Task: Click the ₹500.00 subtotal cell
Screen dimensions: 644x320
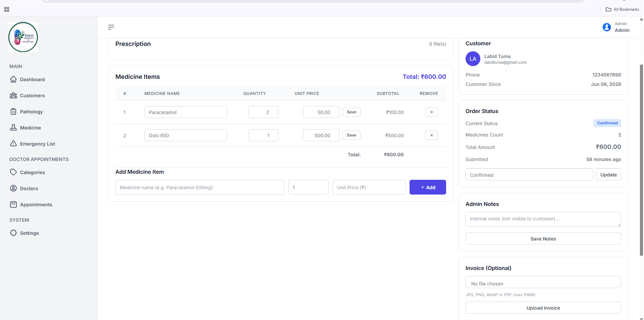Action: pyautogui.click(x=394, y=136)
